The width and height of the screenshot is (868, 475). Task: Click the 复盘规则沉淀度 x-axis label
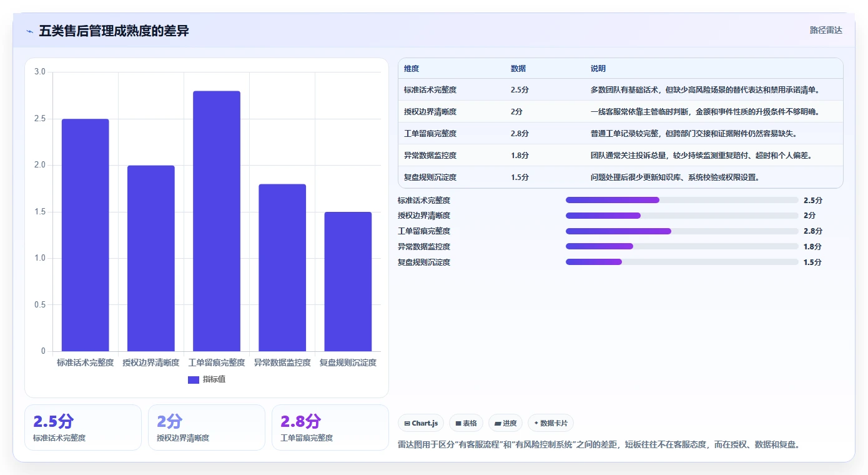348,362
